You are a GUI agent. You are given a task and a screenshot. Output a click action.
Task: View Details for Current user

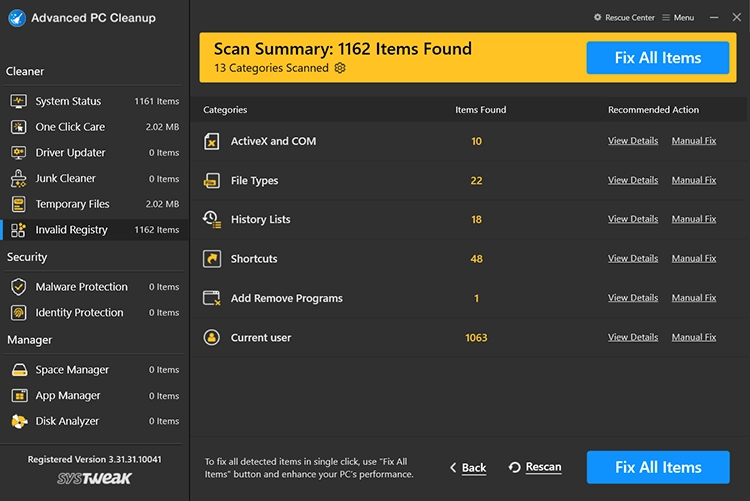633,337
